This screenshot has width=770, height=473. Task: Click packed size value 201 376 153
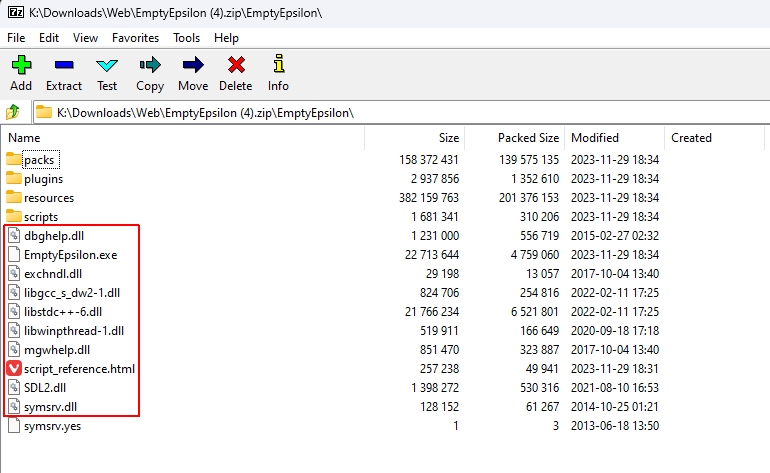click(529, 197)
